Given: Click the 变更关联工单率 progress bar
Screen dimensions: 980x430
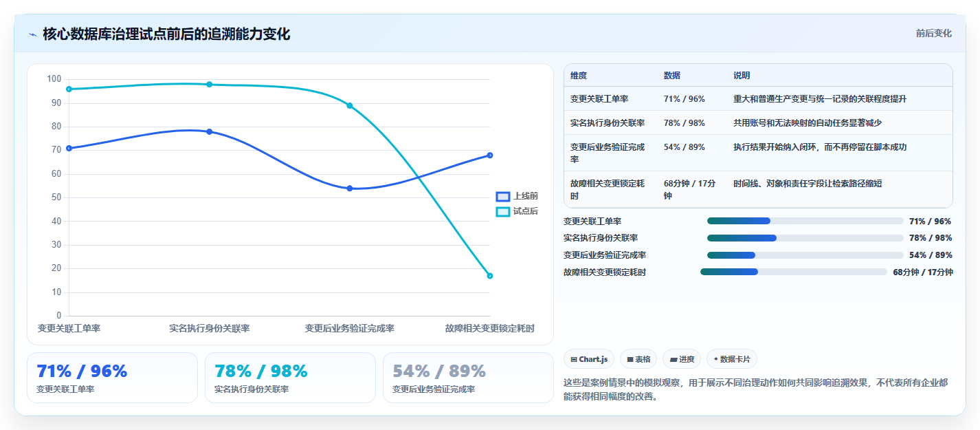Looking at the screenshot, I should [805, 221].
